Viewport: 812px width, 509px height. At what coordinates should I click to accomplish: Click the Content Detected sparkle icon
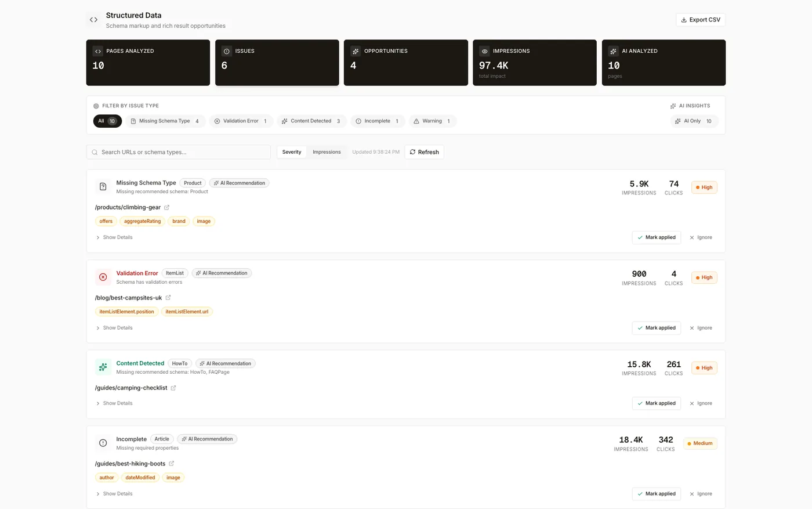coord(103,367)
